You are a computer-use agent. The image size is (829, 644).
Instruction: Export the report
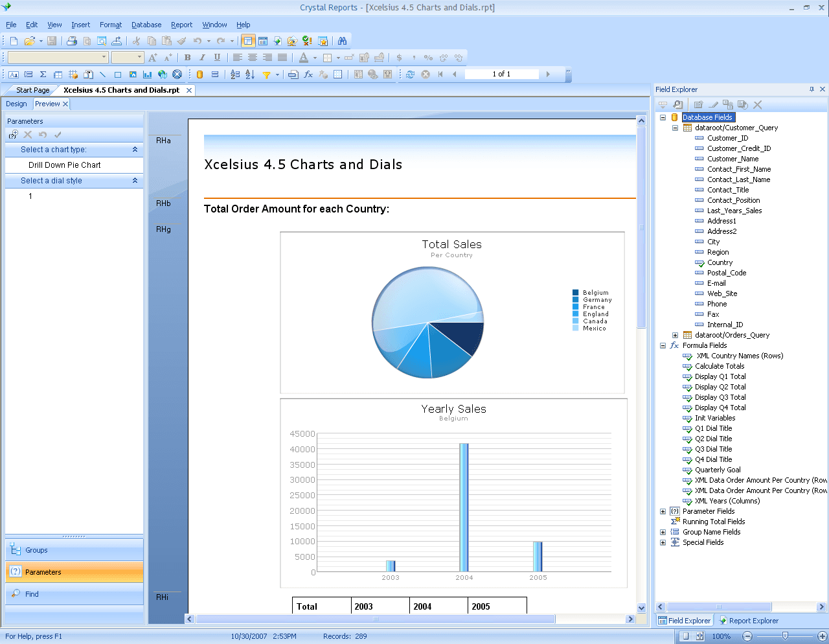[117, 41]
